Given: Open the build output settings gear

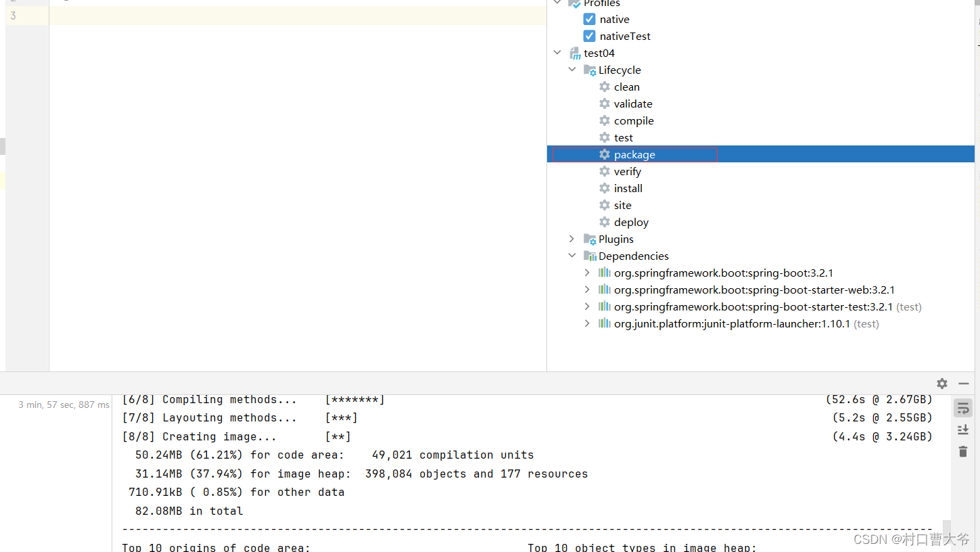Looking at the screenshot, I should coord(941,384).
